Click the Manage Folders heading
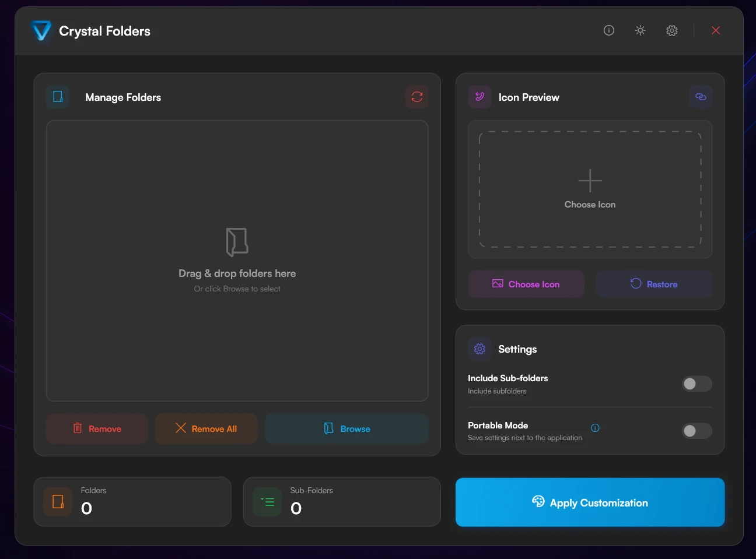The width and height of the screenshot is (756, 559). [123, 97]
